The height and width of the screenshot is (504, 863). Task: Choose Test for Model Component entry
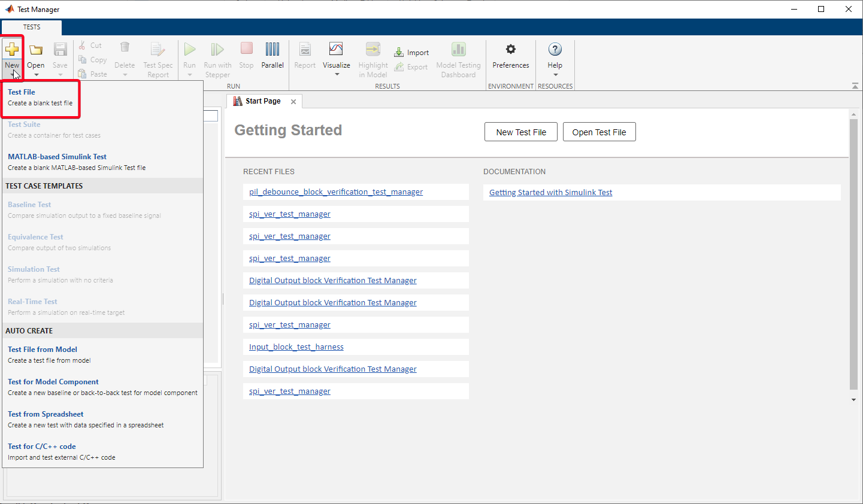point(103,387)
